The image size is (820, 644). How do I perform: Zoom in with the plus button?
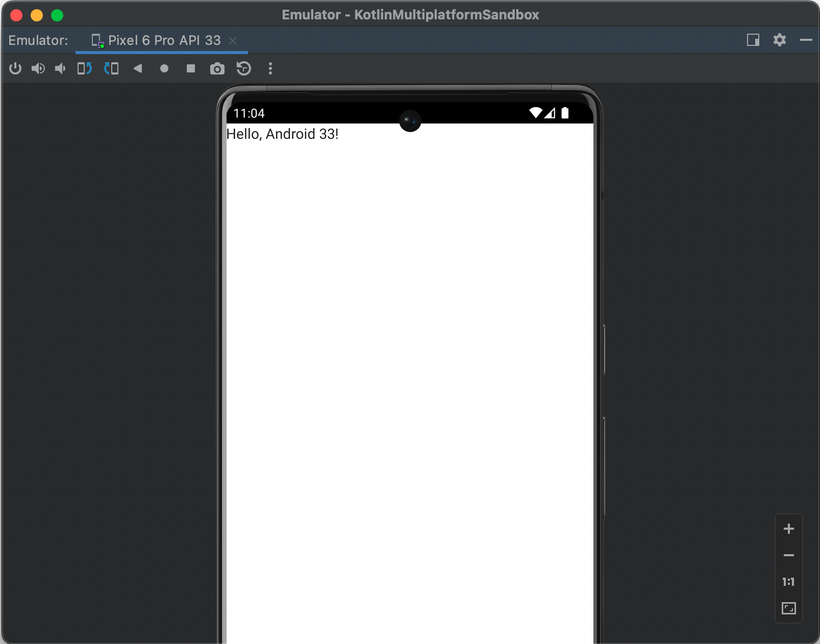coord(788,529)
